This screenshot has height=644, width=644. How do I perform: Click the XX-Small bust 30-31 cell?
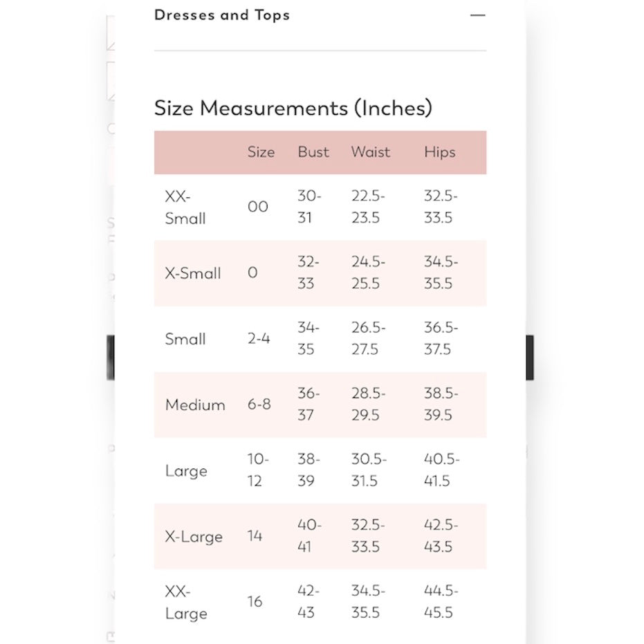coord(309,207)
